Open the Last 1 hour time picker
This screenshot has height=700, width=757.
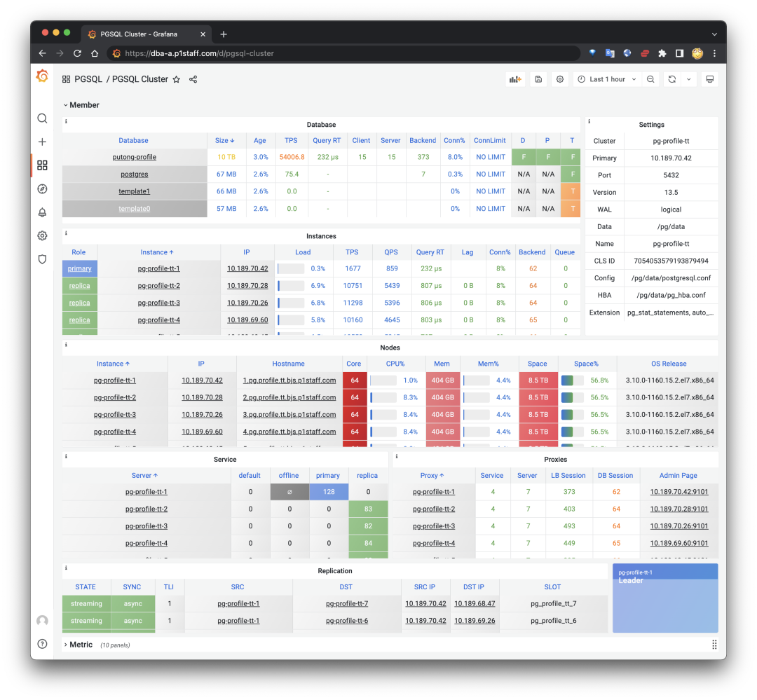coord(606,79)
